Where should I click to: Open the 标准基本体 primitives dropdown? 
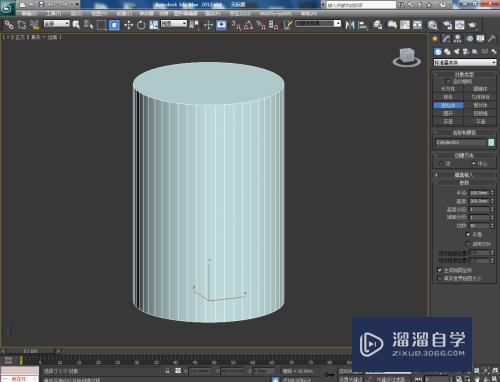coord(465,62)
